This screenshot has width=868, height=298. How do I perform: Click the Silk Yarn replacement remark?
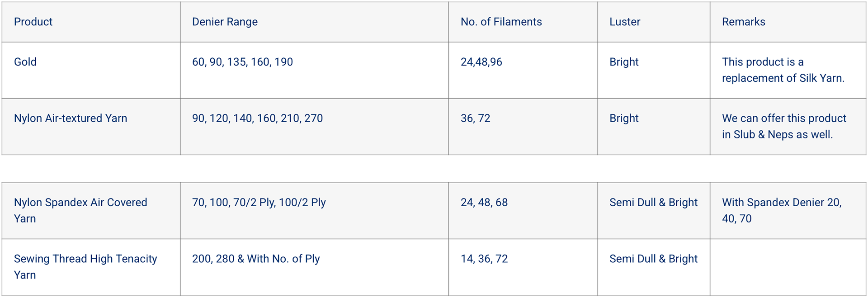point(783,70)
